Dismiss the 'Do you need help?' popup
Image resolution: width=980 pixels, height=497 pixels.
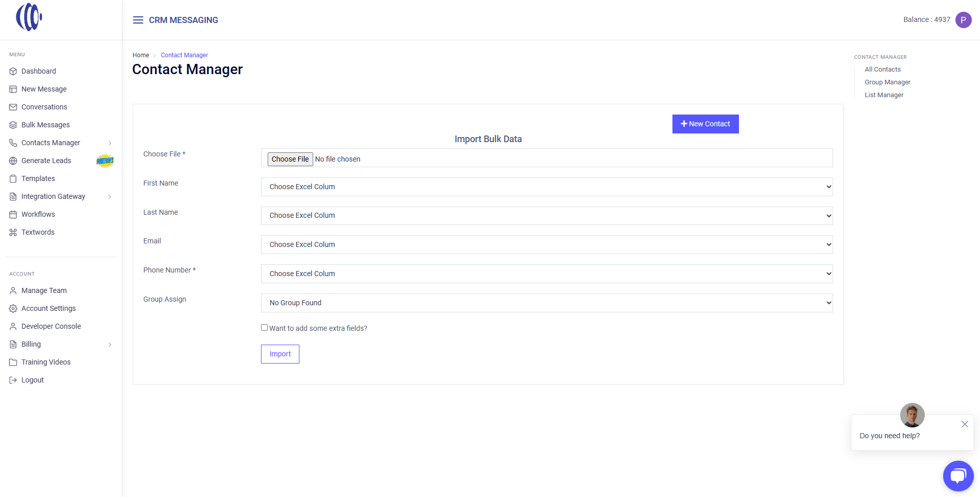(x=965, y=424)
